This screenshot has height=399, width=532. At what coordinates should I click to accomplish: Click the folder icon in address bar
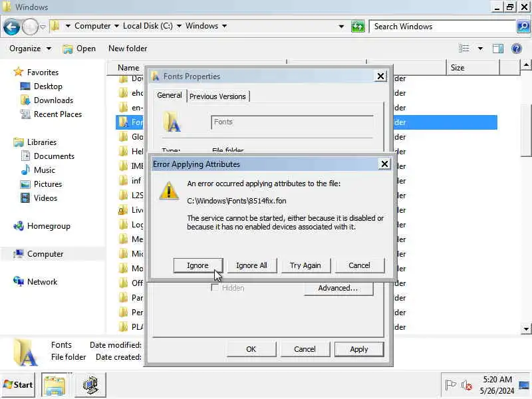(x=56, y=26)
